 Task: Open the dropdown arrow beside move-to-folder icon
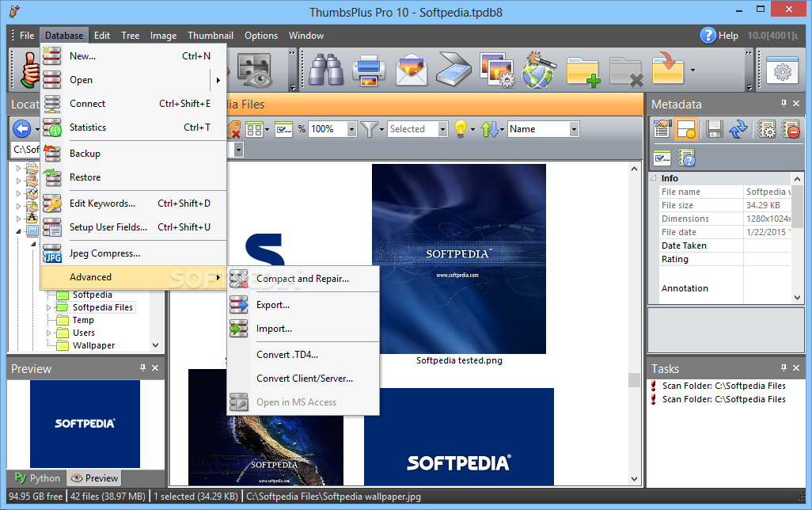[x=692, y=70]
